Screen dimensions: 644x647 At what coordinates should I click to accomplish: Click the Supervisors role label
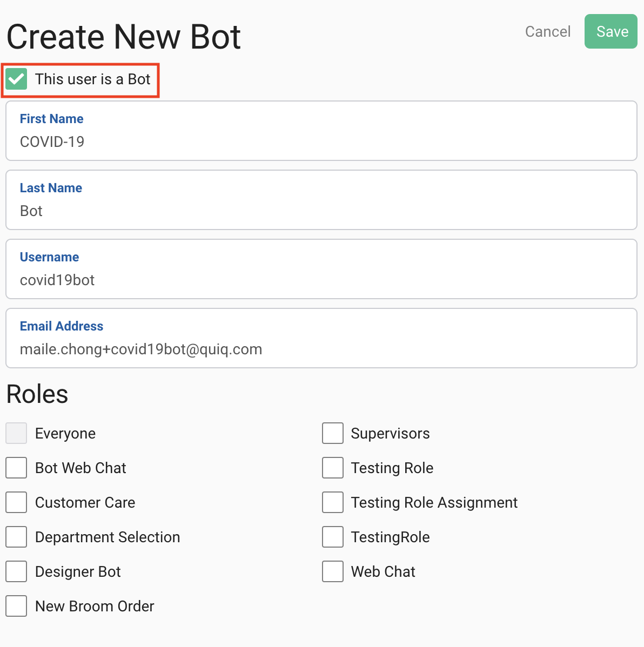[390, 434]
